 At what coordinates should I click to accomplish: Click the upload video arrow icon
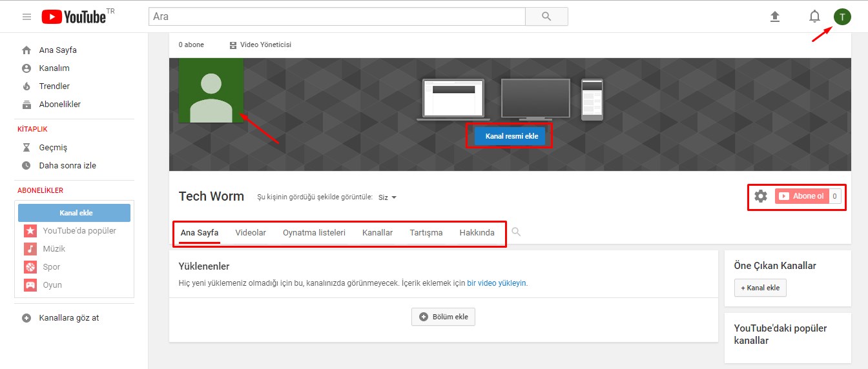tap(775, 17)
